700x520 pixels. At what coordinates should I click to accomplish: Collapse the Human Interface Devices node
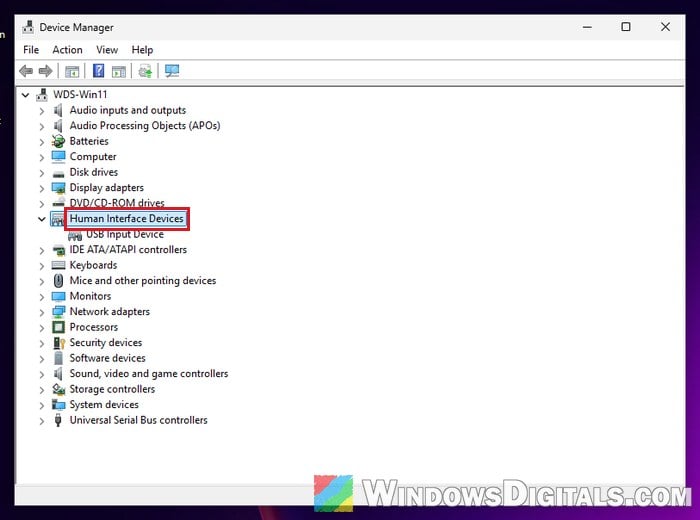point(42,219)
